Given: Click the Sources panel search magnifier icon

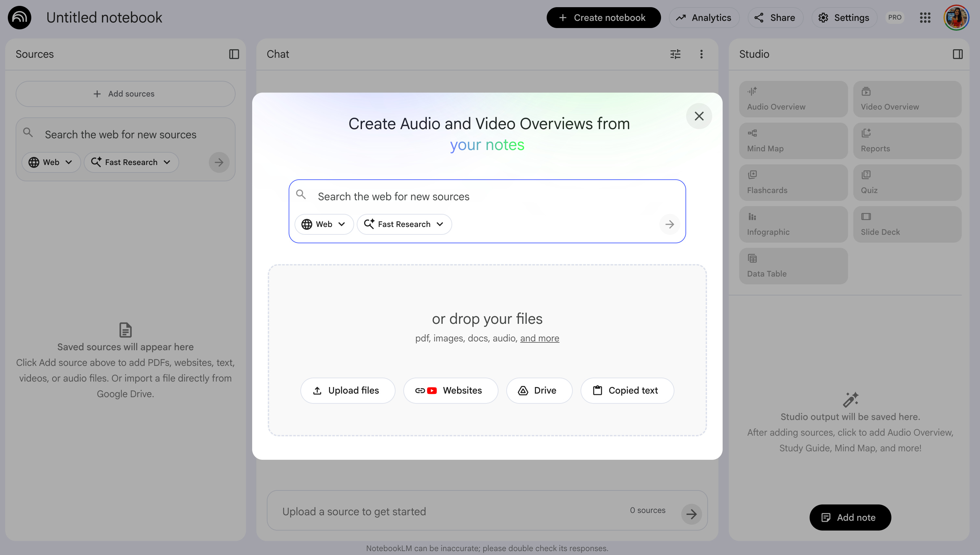Looking at the screenshot, I should 28,132.
